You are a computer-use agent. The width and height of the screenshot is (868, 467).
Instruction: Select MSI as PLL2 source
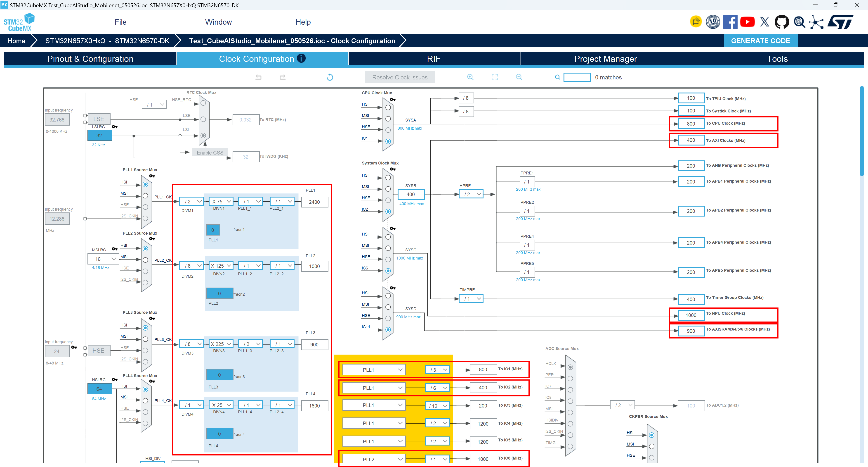[x=145, y=260]
